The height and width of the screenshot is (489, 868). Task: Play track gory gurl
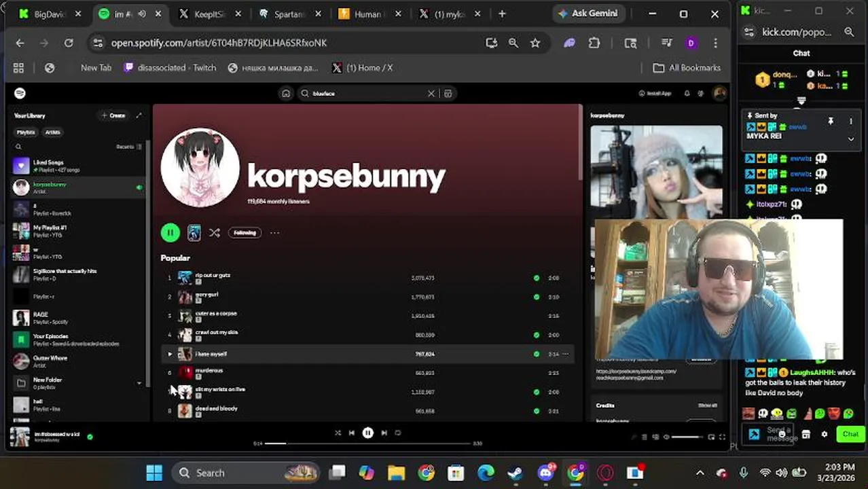click(367, 297)
